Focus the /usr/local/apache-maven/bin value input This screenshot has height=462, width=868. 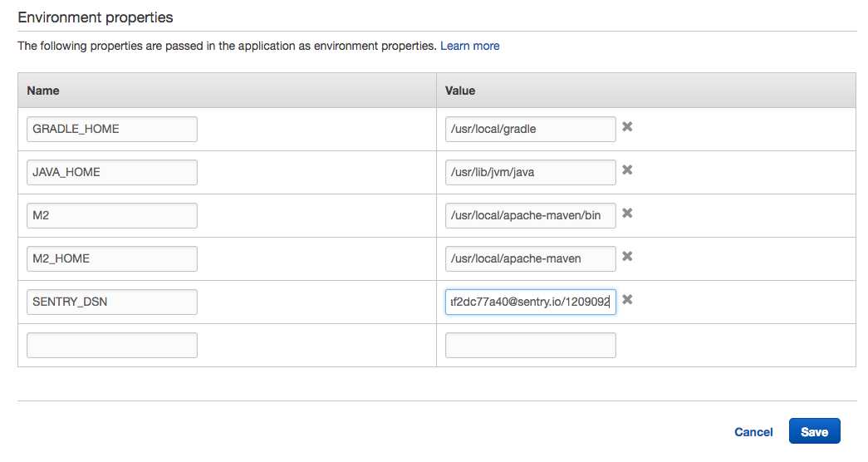pos(531,215)
